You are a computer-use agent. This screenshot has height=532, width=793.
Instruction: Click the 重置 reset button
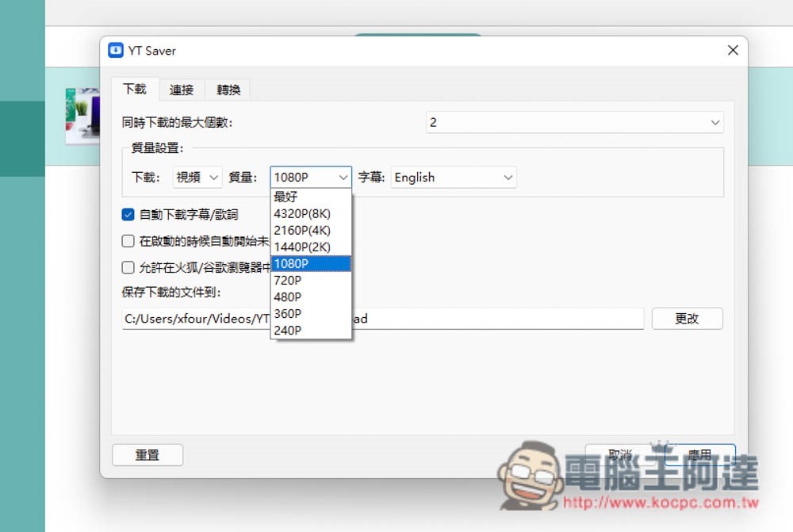pyautogui.click(x=147, y=454)
